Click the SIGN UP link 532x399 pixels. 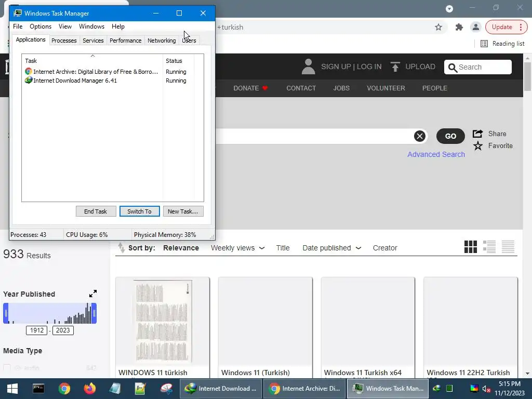[336, 66]
